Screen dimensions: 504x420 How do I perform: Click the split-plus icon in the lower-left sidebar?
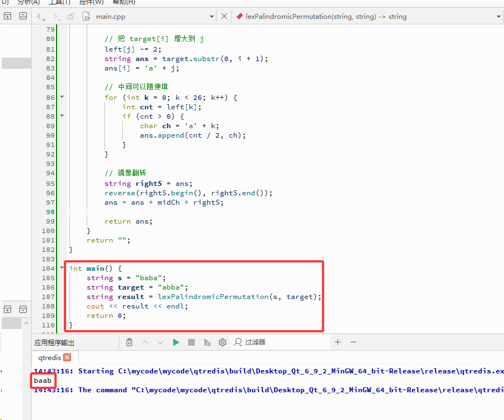(x=8, y=310)
